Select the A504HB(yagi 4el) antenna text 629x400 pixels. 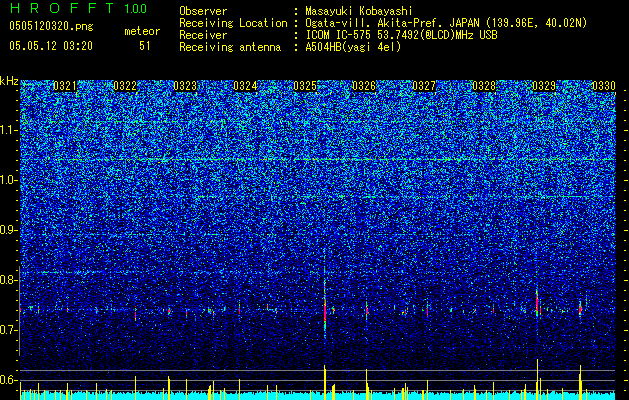pos(353,47)
